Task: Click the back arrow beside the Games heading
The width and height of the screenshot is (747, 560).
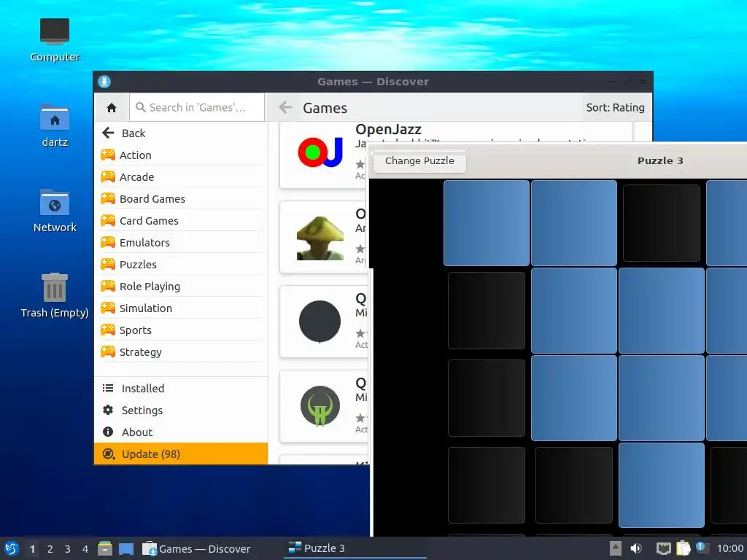Action: pyautogui.click(x=285, y=107)
